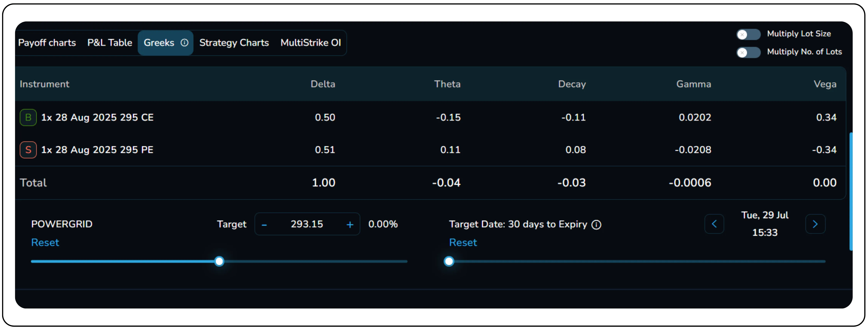The height and width of the screenshot is (330, 868).
Task: Click info icon beside Target Date label
Action: 596,225
